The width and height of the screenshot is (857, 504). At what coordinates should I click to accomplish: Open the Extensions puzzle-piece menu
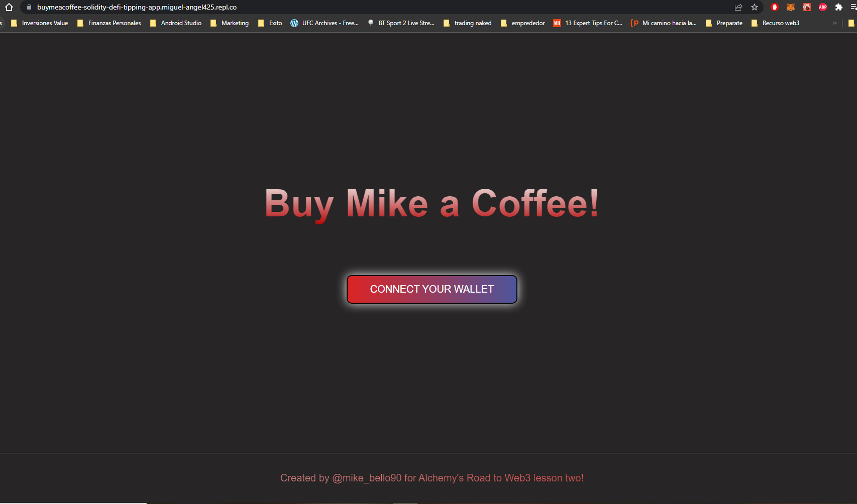pos(839,7)
